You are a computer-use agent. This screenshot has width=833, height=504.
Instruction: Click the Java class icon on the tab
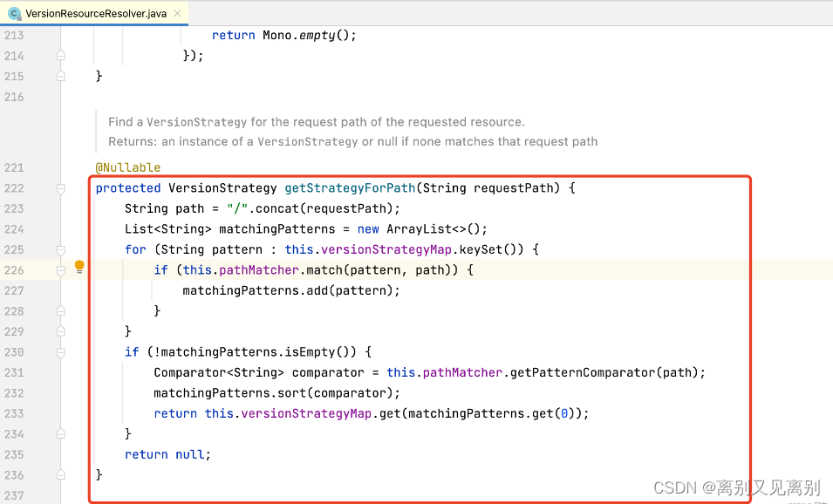click(14, 13)
